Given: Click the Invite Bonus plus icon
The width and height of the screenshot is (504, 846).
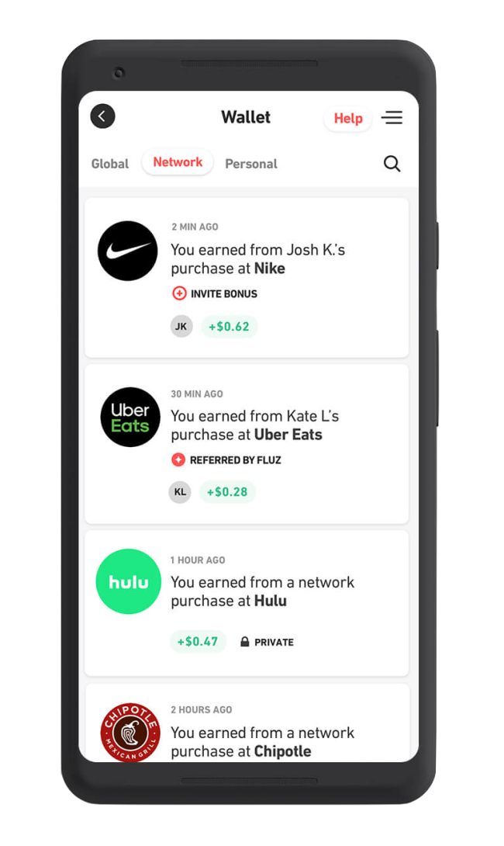Looking at the screenshot, I should click(x=179, y=293).
